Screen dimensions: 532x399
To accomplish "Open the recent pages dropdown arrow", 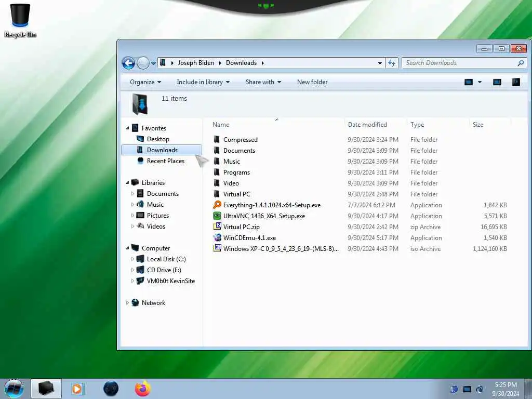I will pos(153,63).
